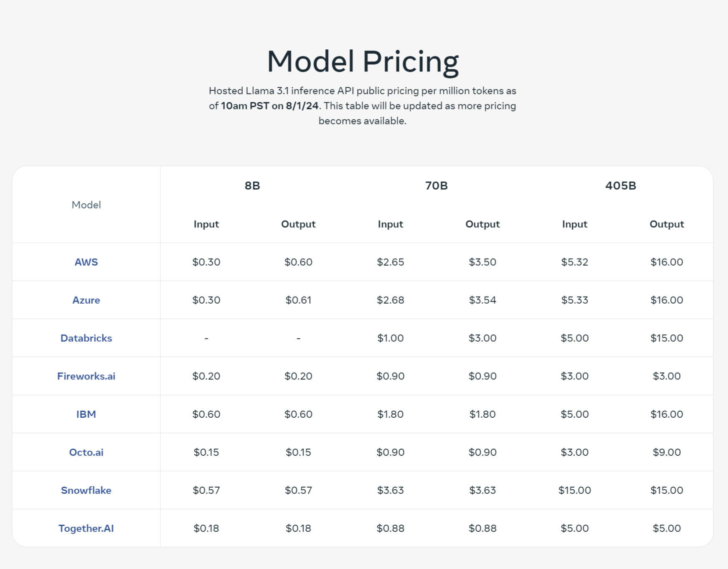Click the Azure $3.54 price cell
The height and width of the screenshot is (569, 728).
(482, 300)
